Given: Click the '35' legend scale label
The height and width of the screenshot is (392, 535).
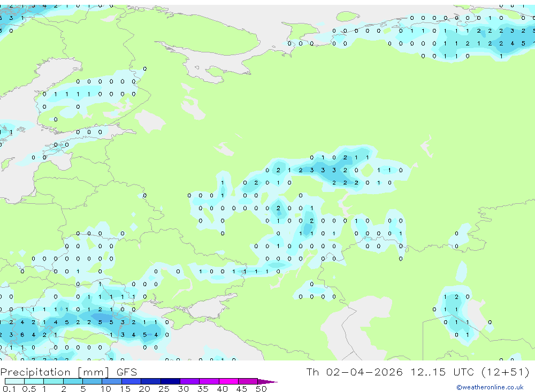Looking at the screenshot, I should click(x=203, y=389).
